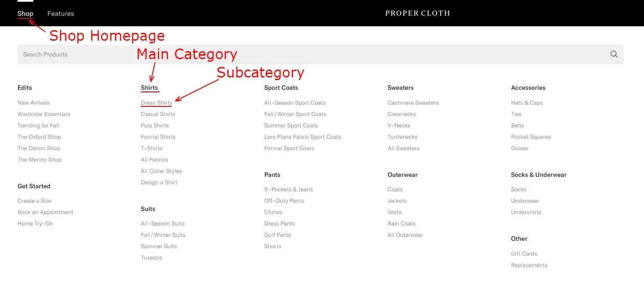Viewport: 644px width, 295px height.
Task: Select the Proper Cloth logo
Action: coord(417,13)
